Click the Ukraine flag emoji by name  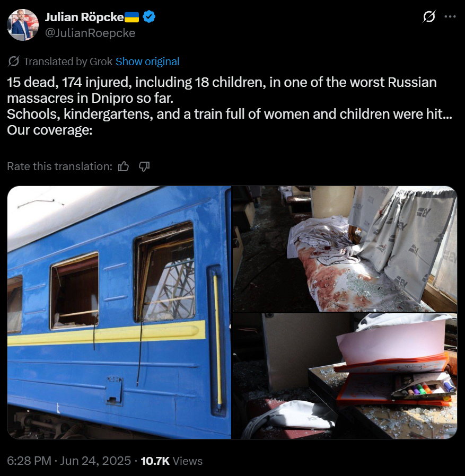point(132,17)
